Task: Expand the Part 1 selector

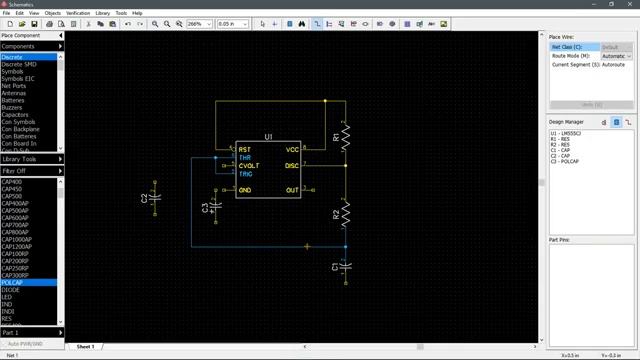Action: click(32, 333)
